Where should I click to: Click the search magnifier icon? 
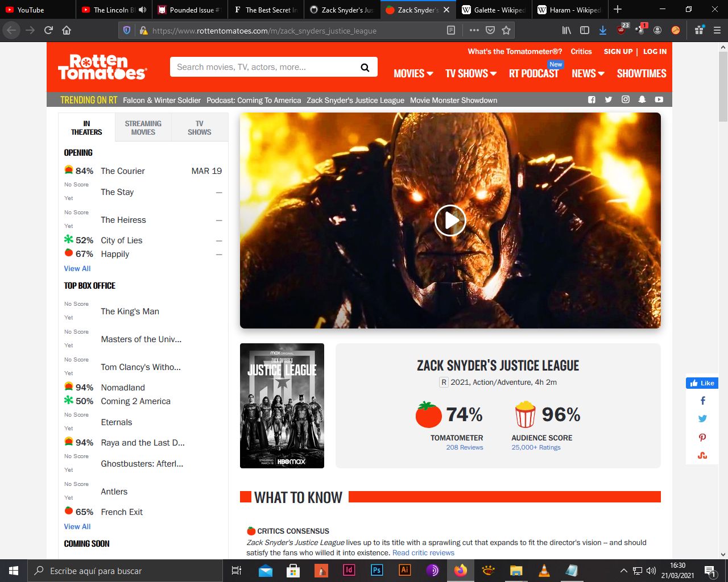(365, 68)
